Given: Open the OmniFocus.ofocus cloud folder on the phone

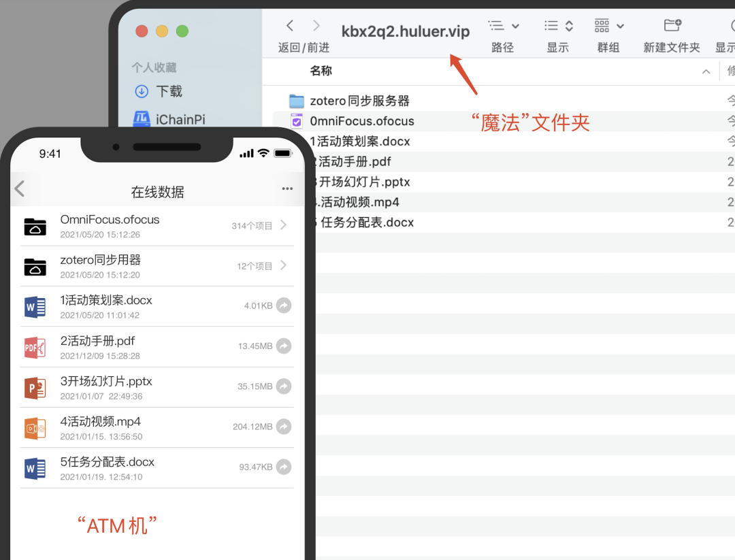Looking at the screenshot, I should (157, 226).
